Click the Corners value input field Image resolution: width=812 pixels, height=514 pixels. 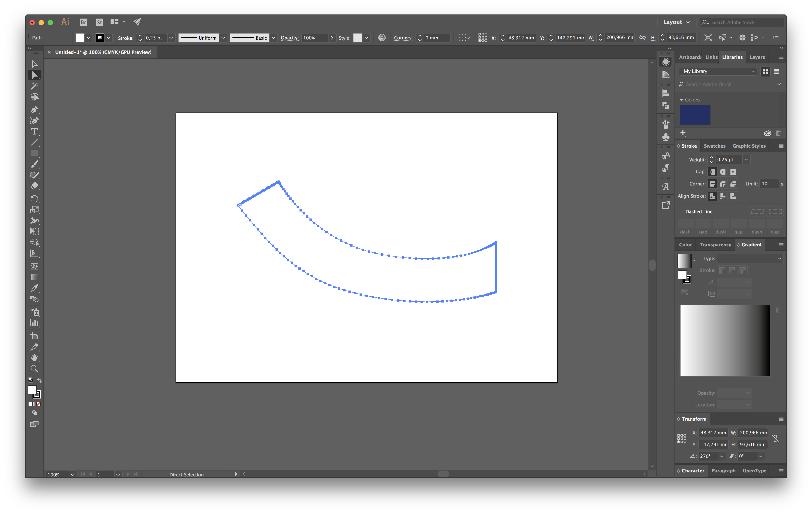[x=436, y=37]
